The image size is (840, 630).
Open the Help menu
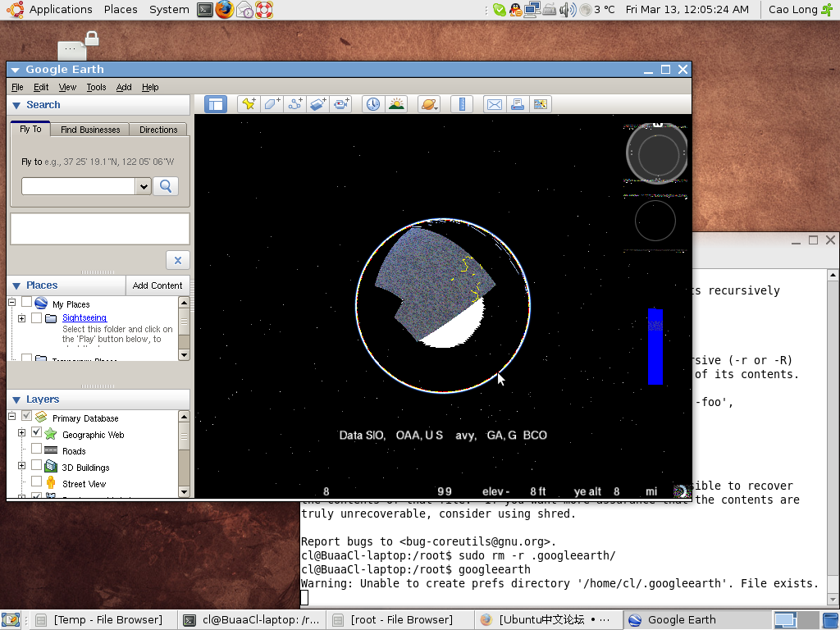150,87
